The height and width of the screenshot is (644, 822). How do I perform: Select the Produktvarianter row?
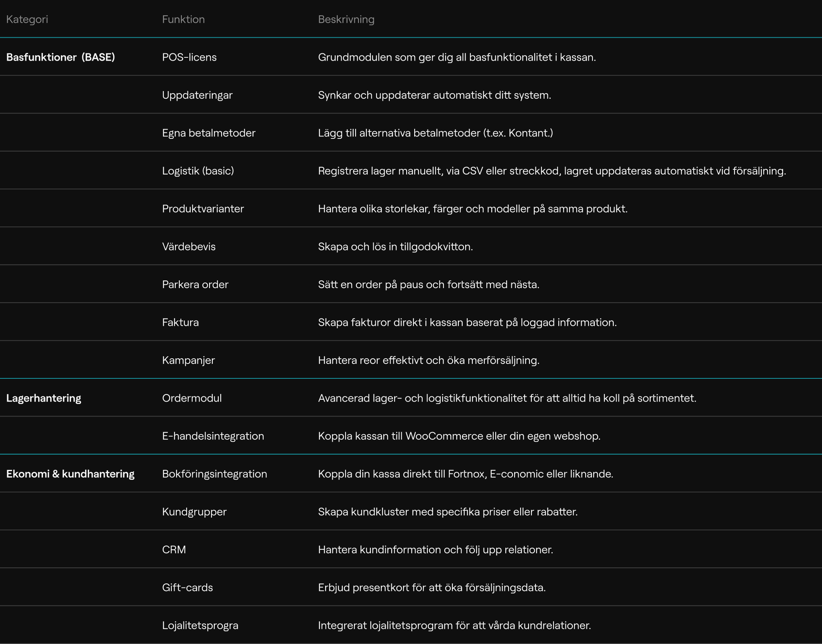203,209
